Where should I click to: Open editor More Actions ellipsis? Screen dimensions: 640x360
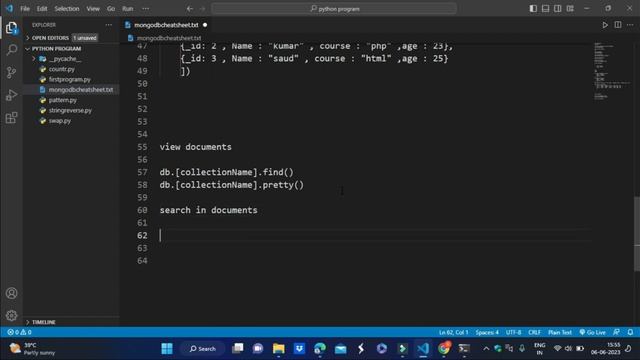click(x=630, y=25)
